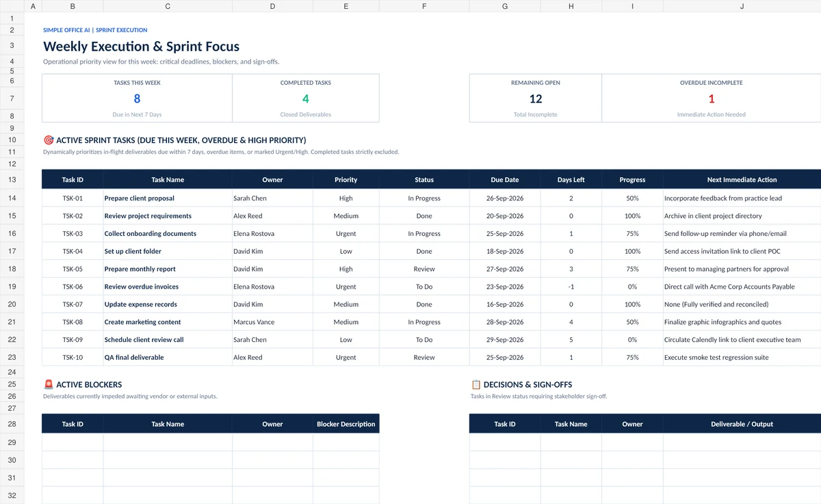This screenshot has width=821, height=504.
Task: Select 'Update expense records' cell
Action: [x=168, y=304]
